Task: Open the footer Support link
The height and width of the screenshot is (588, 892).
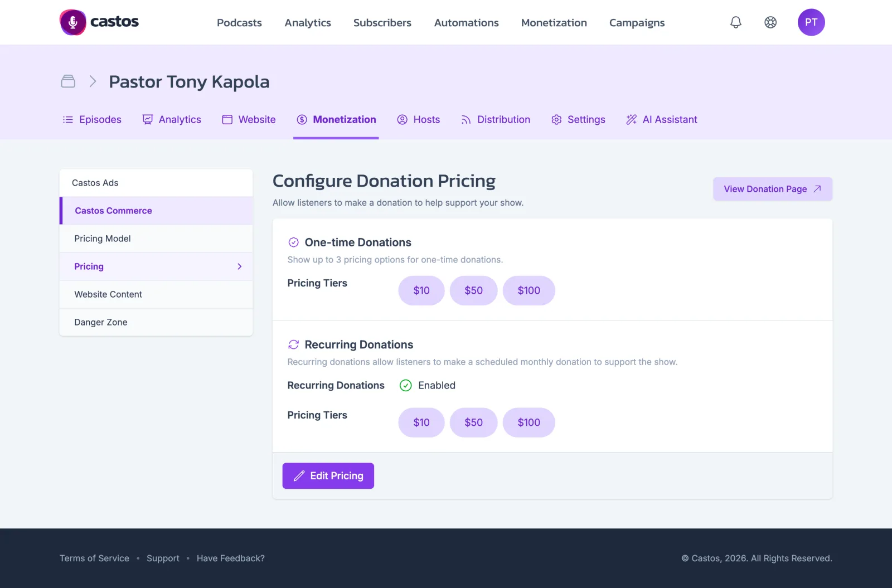Action: click(163, 558)
